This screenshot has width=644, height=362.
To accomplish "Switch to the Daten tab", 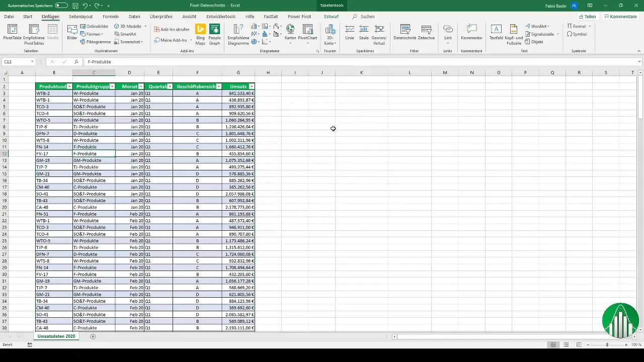I will 134,17.
